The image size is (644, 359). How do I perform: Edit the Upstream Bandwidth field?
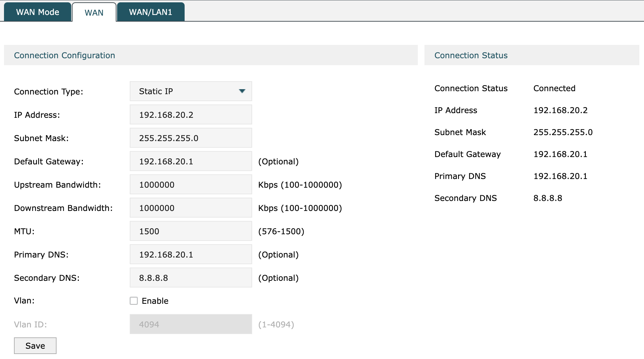click(x=191, y=185)
